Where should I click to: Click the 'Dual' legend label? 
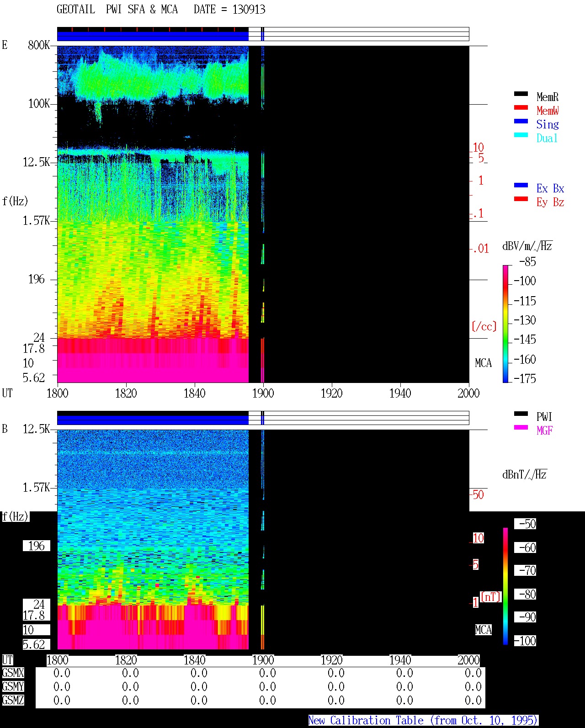coord(548,138)
